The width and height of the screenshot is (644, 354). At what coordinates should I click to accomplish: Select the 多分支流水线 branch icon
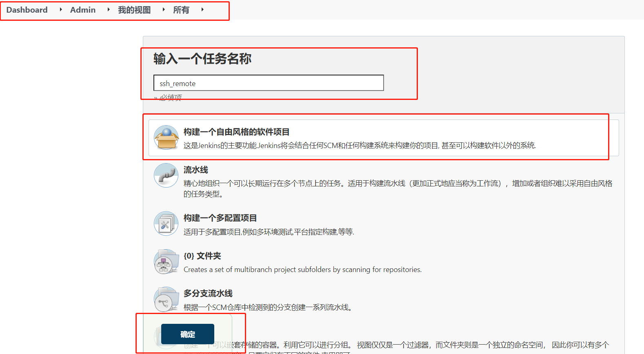(x=166, y=299)
